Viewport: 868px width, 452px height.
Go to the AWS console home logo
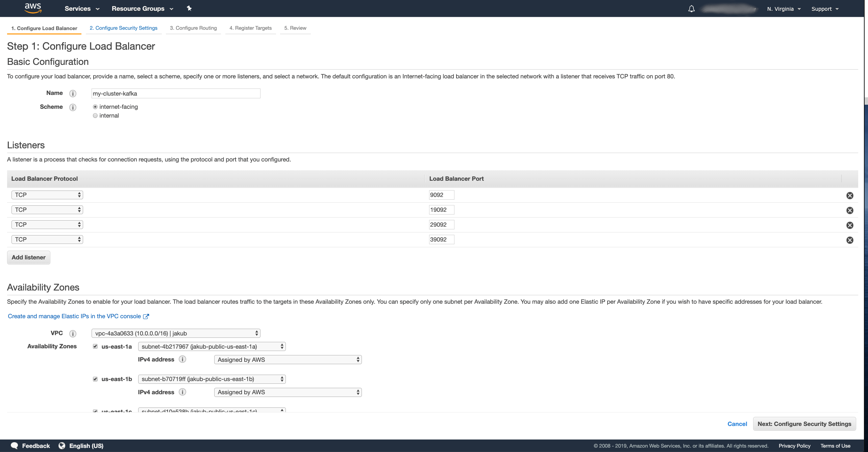(x=33, y=8)
